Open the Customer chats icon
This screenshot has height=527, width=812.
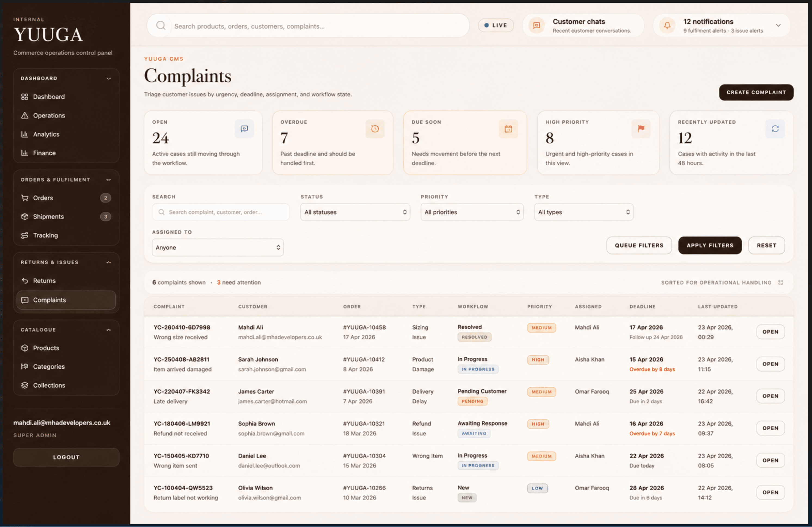pos(536,26)
